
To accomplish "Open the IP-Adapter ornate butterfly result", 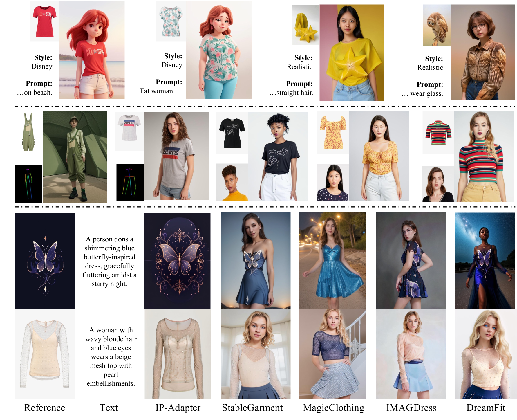I will pyautogui.click(x=177, y=261).
